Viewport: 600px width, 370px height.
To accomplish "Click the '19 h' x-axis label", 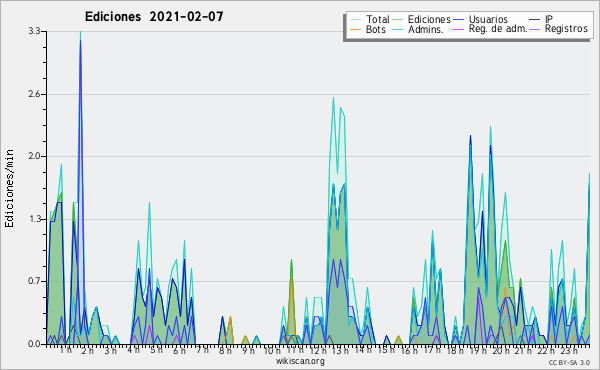I will [478, 350].
